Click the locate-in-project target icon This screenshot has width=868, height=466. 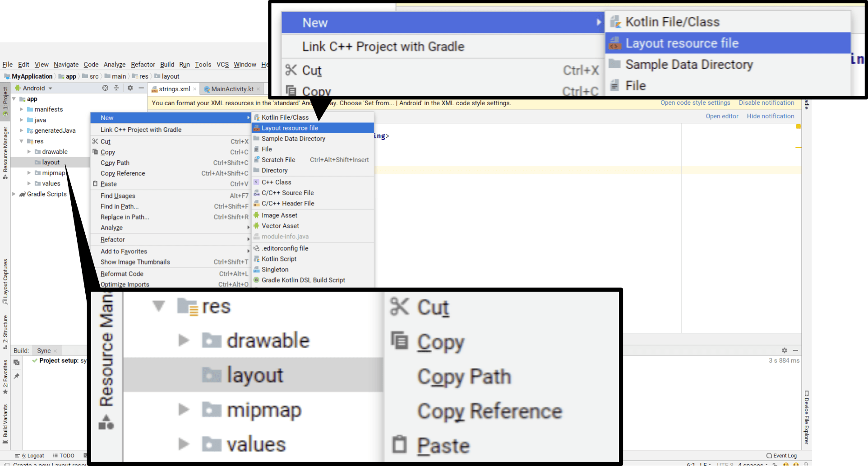[x=105, y=88]
